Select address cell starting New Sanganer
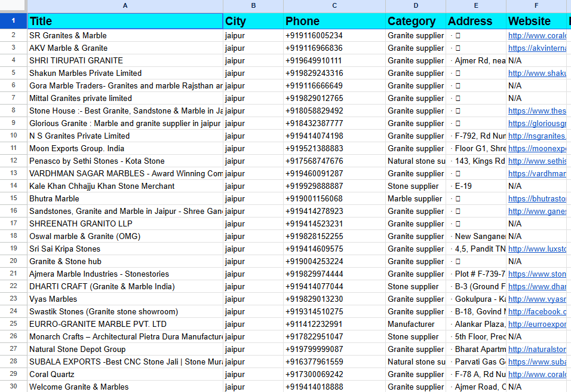Screen dimensions: 571x392 [x=476, y=236]
